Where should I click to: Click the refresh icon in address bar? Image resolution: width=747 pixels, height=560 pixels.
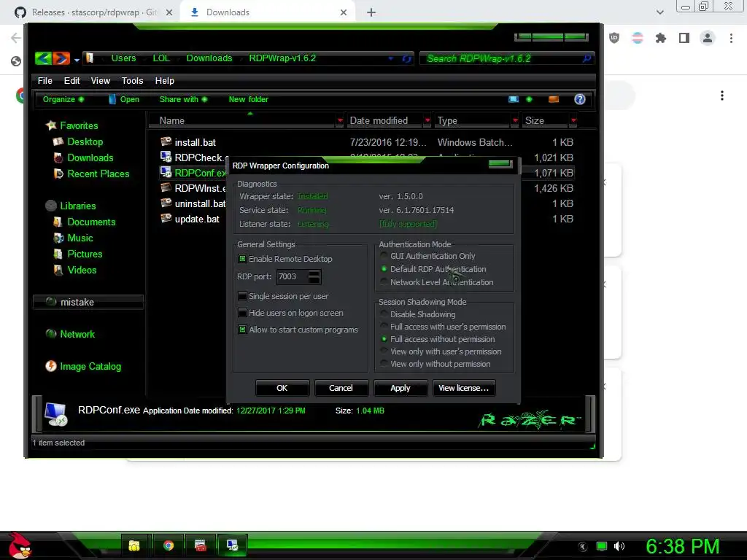click(406, 58)
